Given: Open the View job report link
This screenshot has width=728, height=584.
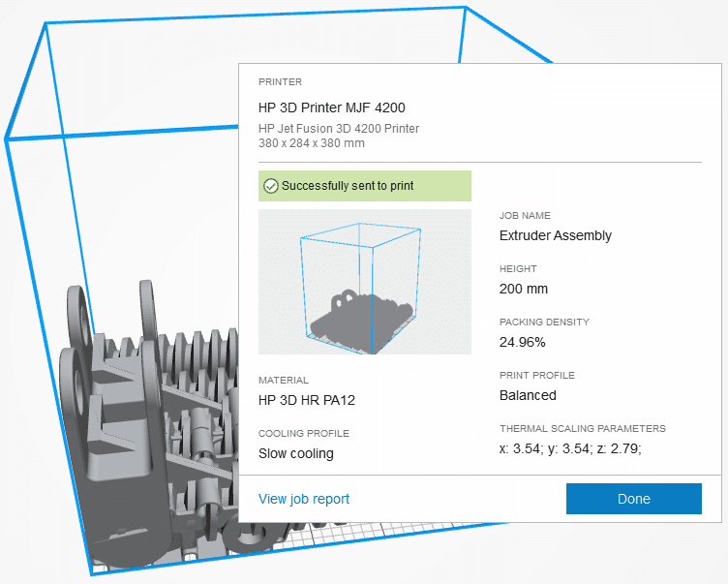Looking at the screenshot, I should click(x=303, y=499).
